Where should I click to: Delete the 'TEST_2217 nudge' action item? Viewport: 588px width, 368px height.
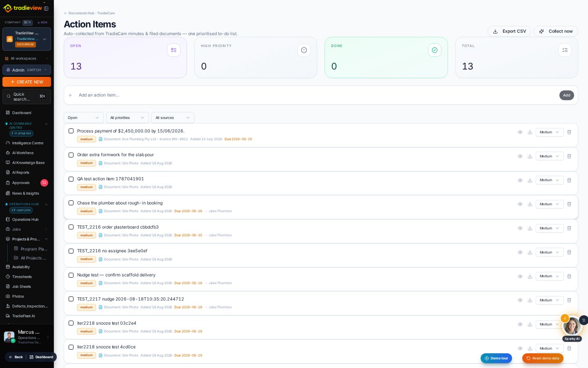coord(569,300)
